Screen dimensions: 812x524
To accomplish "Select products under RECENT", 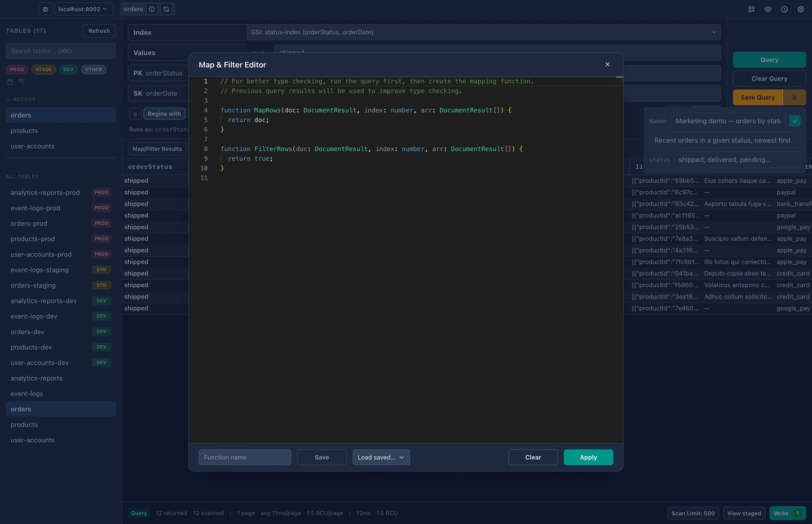I will 61,131.
